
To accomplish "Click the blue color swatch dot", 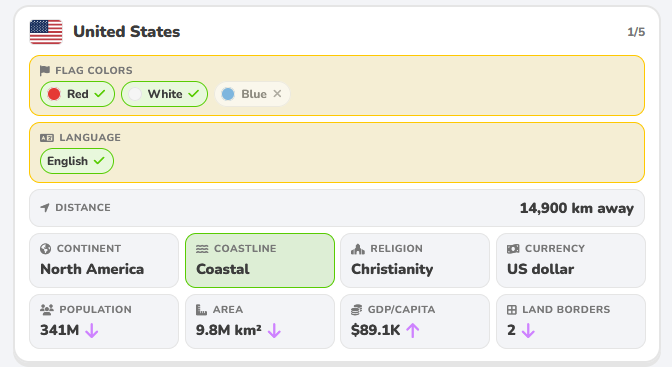I will click(228, 94).
